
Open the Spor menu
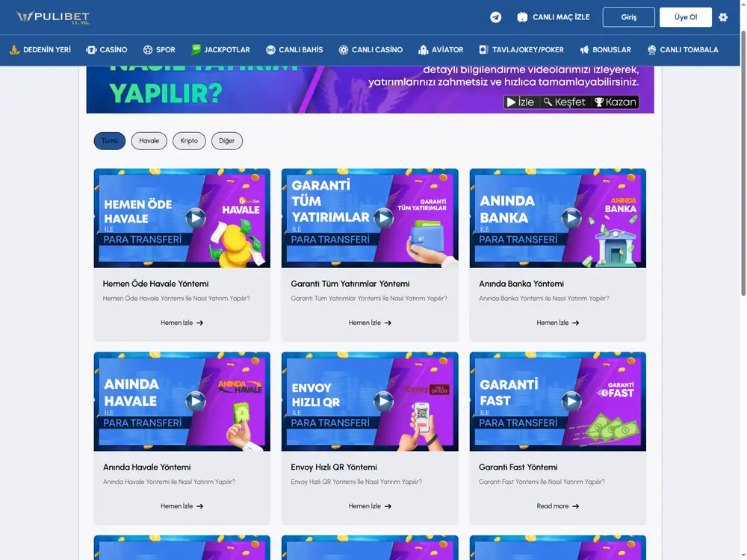point(159,49)
